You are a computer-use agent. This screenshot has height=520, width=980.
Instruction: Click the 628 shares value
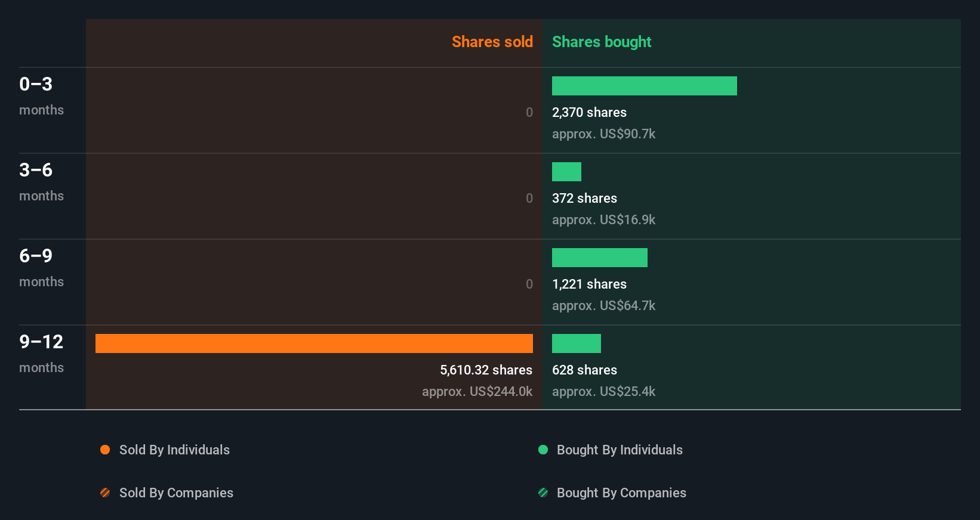click(x=584, y=370)
